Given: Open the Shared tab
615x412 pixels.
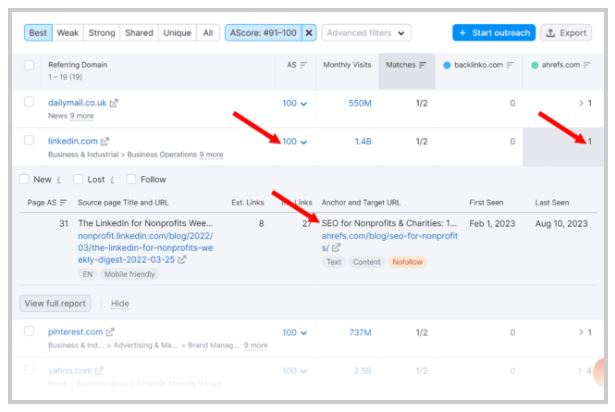Looking at the screenshot, I should [x=139, y=33].
